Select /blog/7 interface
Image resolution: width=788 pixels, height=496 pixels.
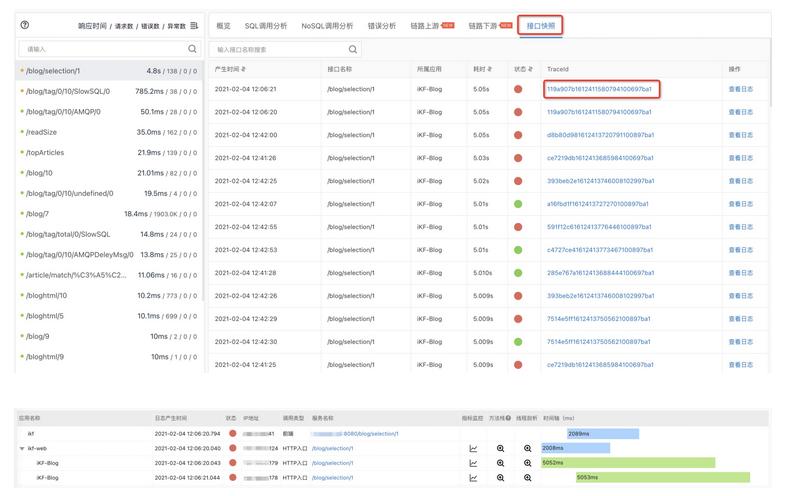(109, 214)
